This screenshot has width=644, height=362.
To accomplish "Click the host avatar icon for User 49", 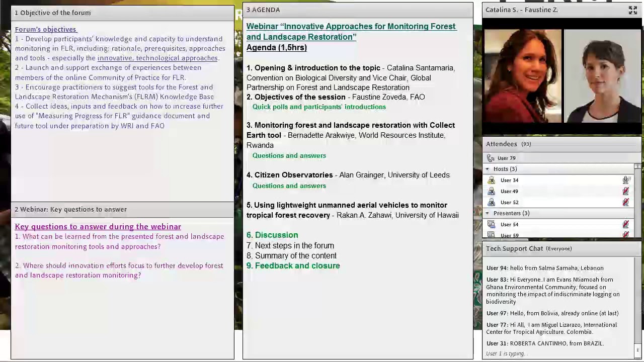I will 492,191.
